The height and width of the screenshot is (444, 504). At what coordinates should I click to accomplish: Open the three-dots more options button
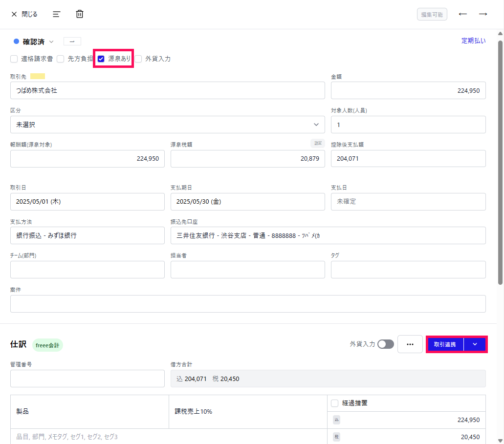(410, 344)
